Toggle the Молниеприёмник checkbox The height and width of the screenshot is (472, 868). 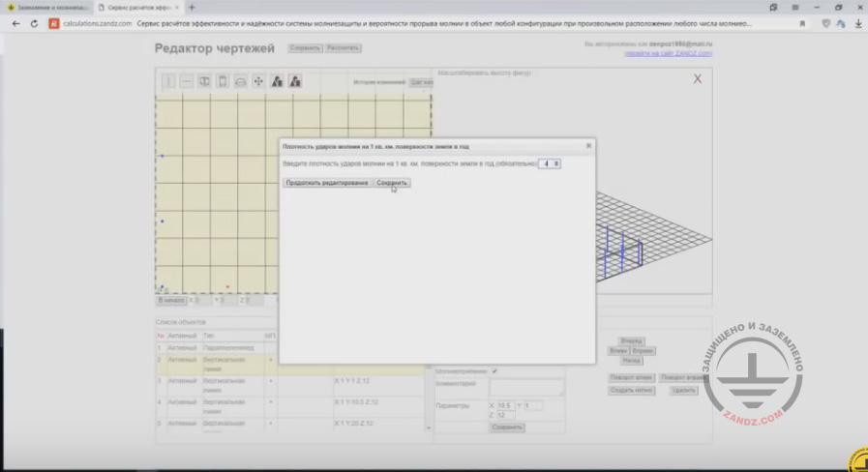coord(494,371)
